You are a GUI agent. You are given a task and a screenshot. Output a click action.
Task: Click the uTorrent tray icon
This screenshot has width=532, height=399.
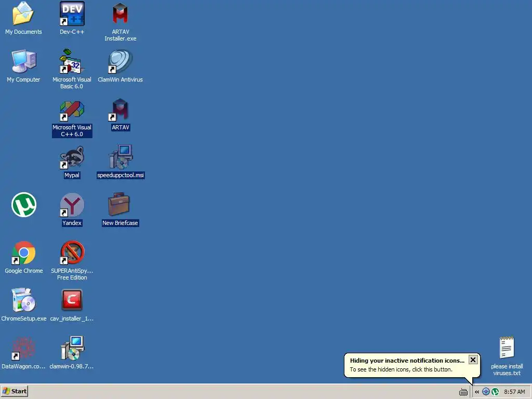coord(495,392)
